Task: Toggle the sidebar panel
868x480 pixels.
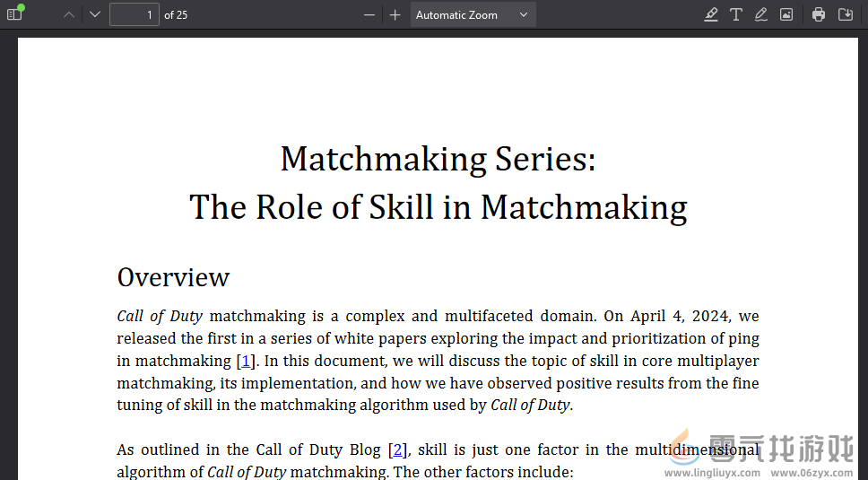Action: 14,14
